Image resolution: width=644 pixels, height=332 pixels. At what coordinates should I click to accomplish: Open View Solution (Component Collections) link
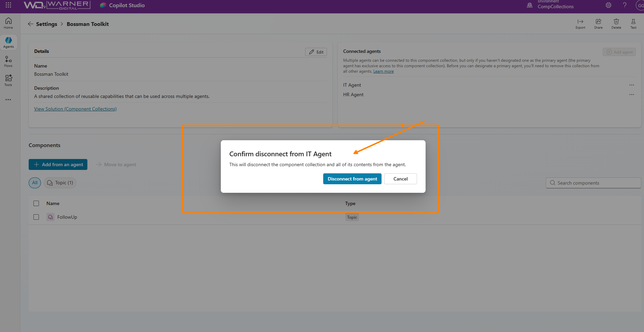75,109
